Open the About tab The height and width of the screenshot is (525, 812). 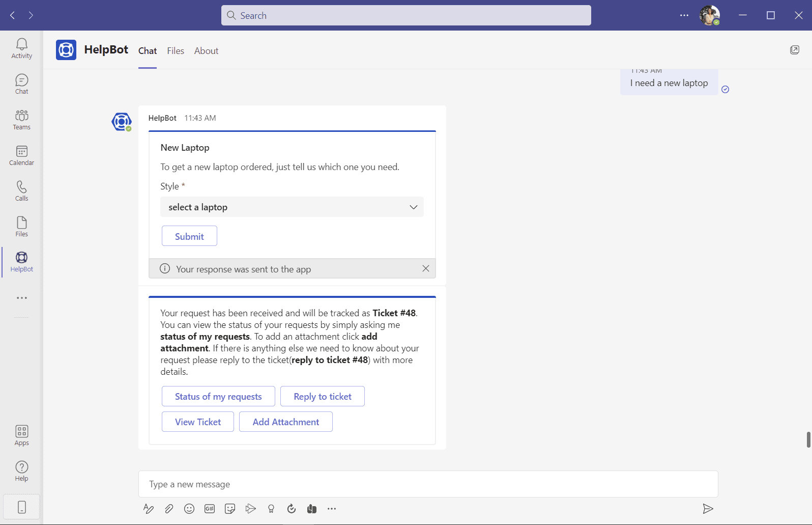(x=206, y=51)
